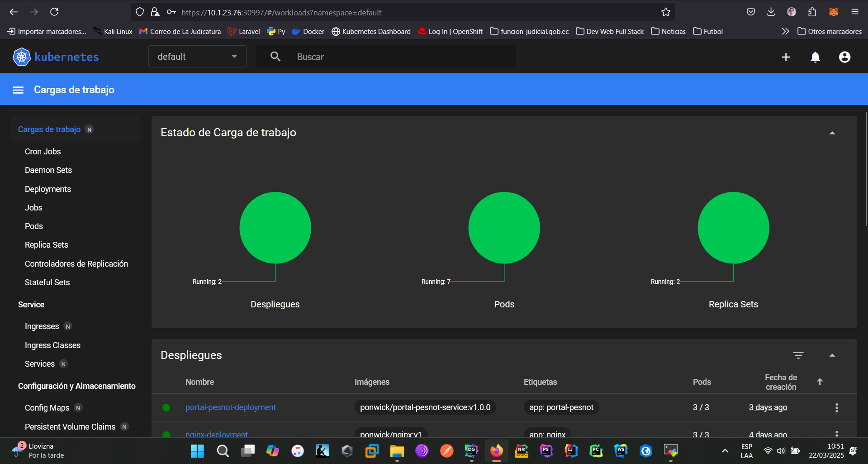The width and height of the screenshot is (868, 464).
Task: Bookmark page with the star icon
Action: 665,12
